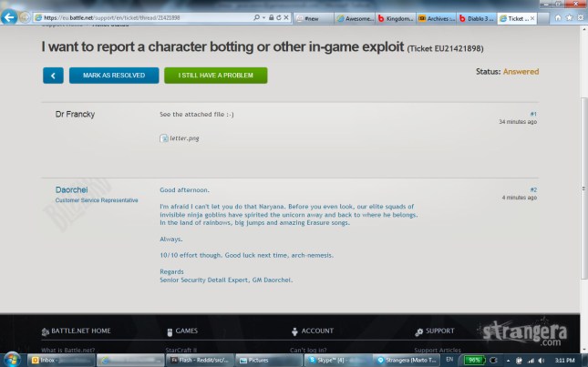Open the Games footer section

187,331
